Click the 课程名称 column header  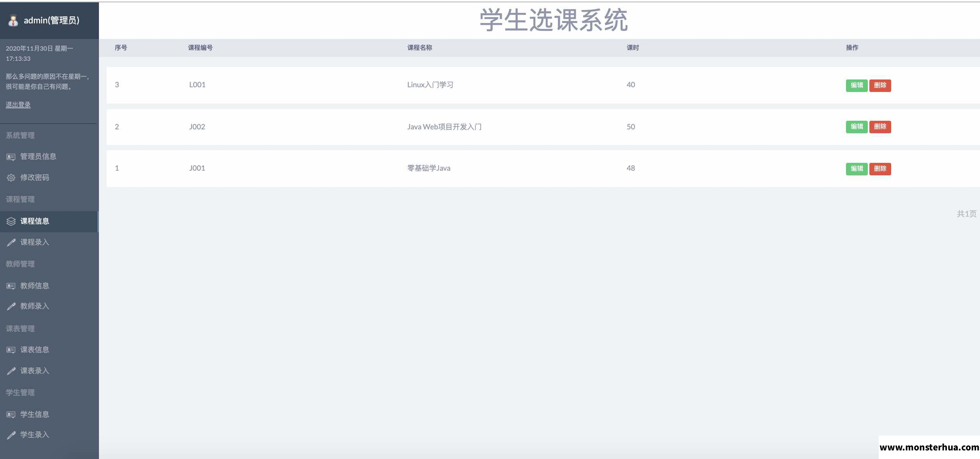[419, 48]
